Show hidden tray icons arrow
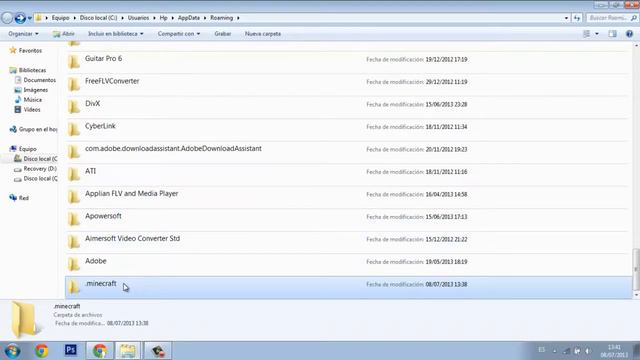Image resolution: width=640 pixels, height=360 pixels. click(x=555, y=351)
